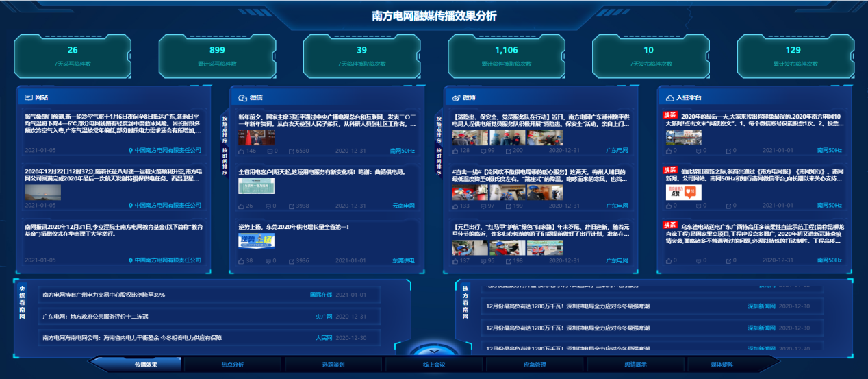Open 央广网 article on 广东电网 public service rating
Screen dimensions: 868x379
pos(96,317)
